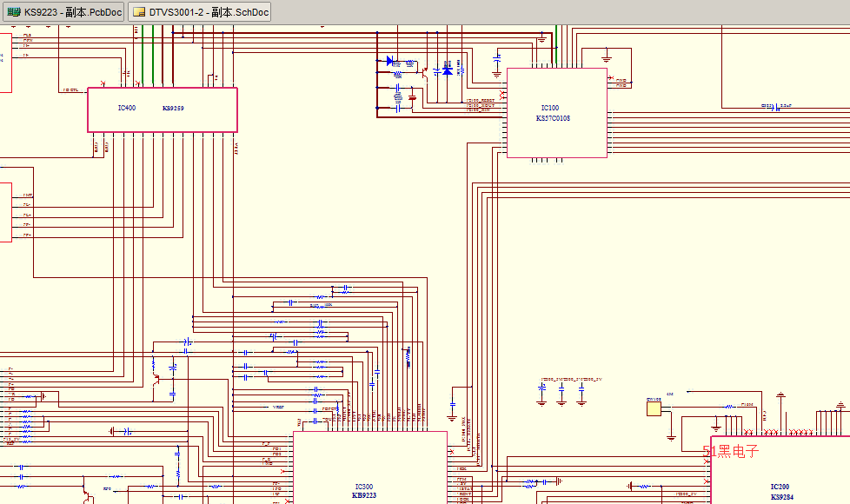Click the ground symbol above IC100's right corner
The height and width of the screenshot is (504, 850).
click(607, 58)
